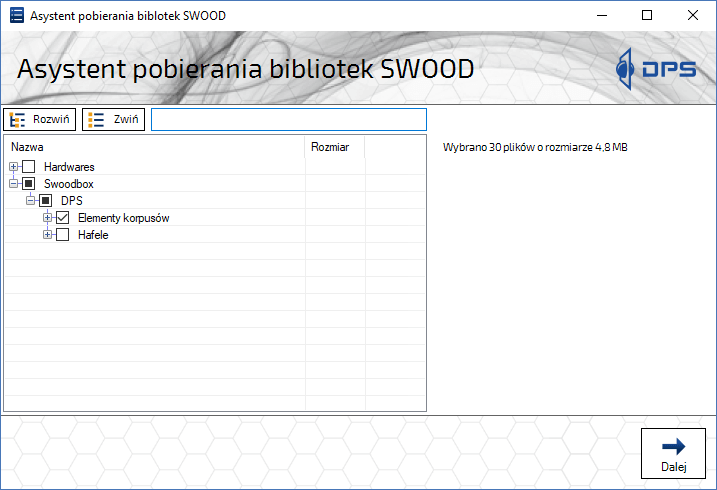717x490 pixels.
Task: Select the Swoodbox row label
Action: [69, 184]
